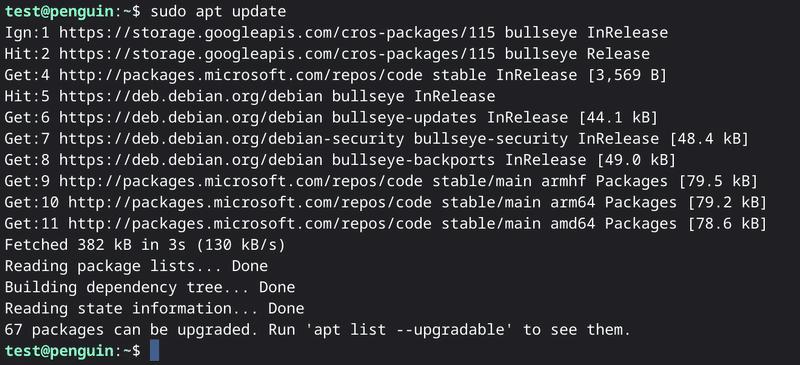Viewport: 800px width, 365px height.
Task: Click the 'Reading state information... Done' line
Action: [x=155, y=308]
